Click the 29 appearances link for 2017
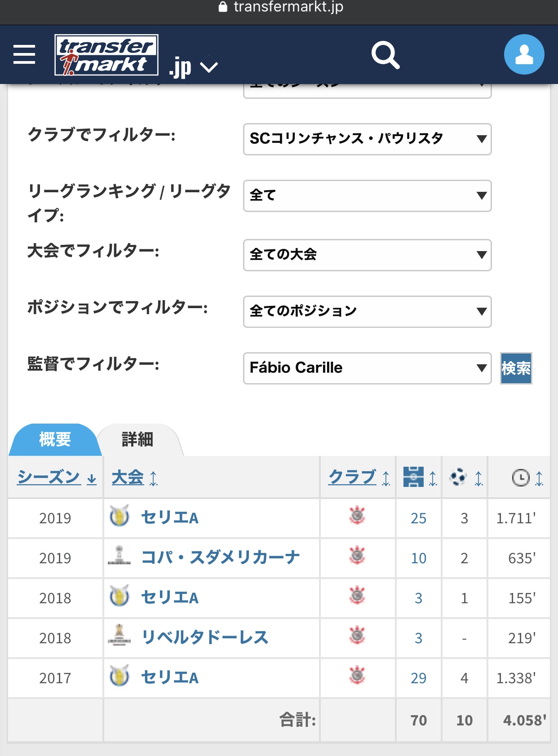 tap(418, 678)
